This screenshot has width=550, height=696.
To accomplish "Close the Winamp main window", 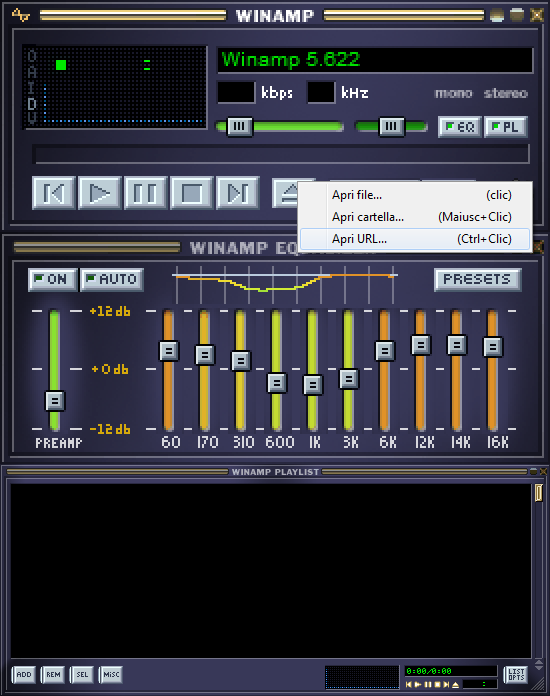I will click(x=537, y=16).
